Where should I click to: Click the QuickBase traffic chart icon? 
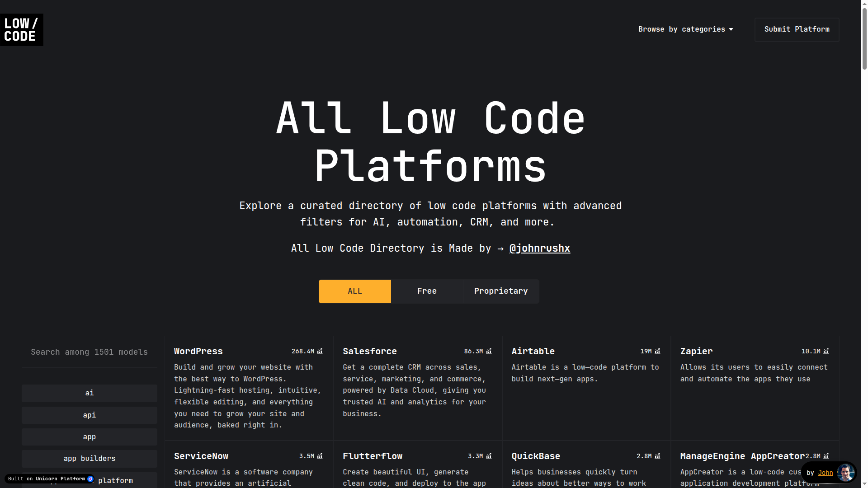pyautogui.click(x=658, y=456)
